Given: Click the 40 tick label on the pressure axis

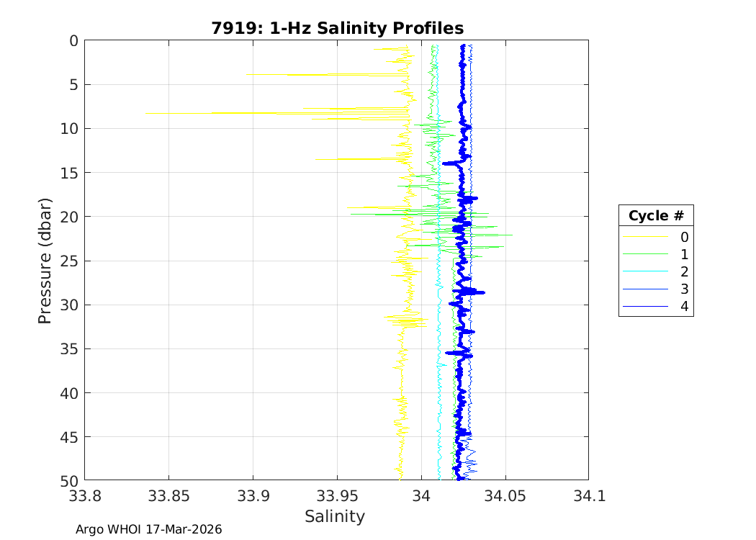Looking at the screenshot, I should (69, 392).
